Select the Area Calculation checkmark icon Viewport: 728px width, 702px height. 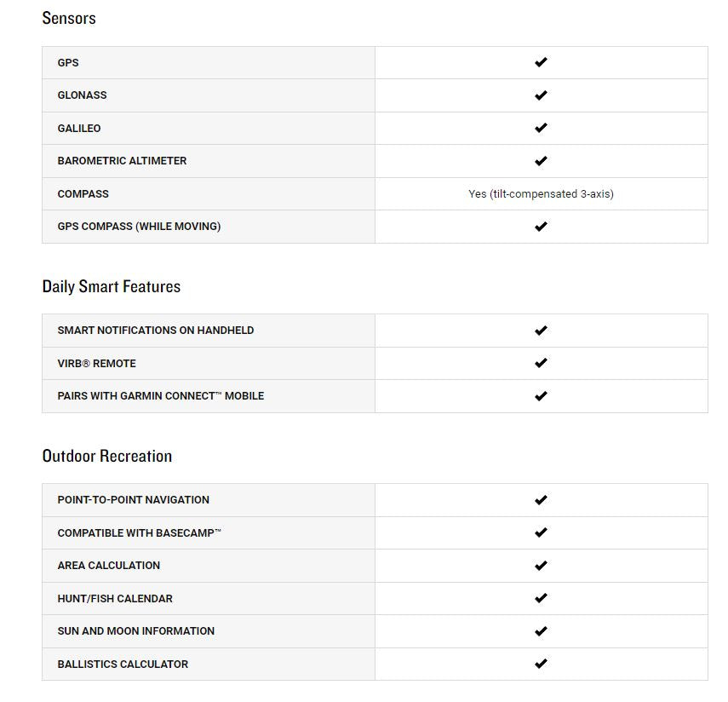point(541,566)
